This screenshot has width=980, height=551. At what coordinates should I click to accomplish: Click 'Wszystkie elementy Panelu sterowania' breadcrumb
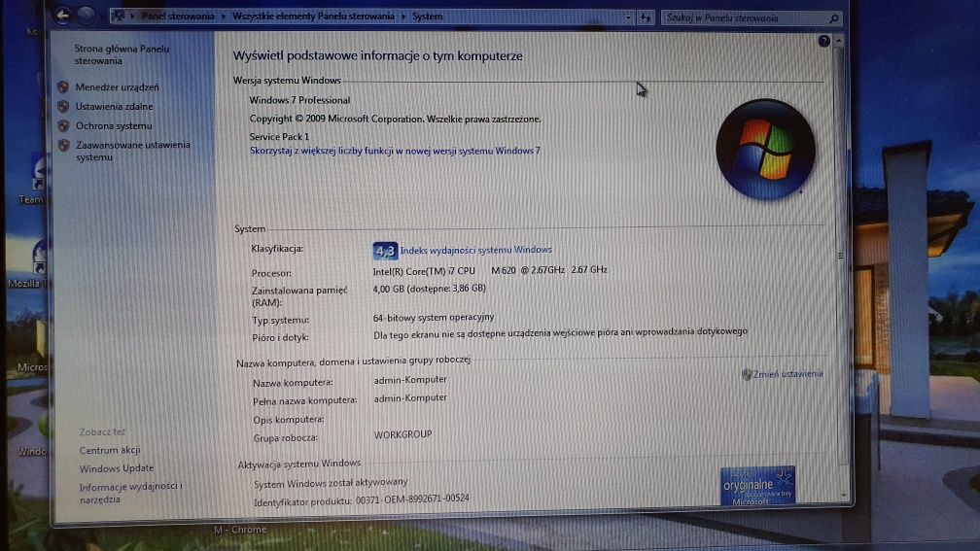[x=313, y=17]
